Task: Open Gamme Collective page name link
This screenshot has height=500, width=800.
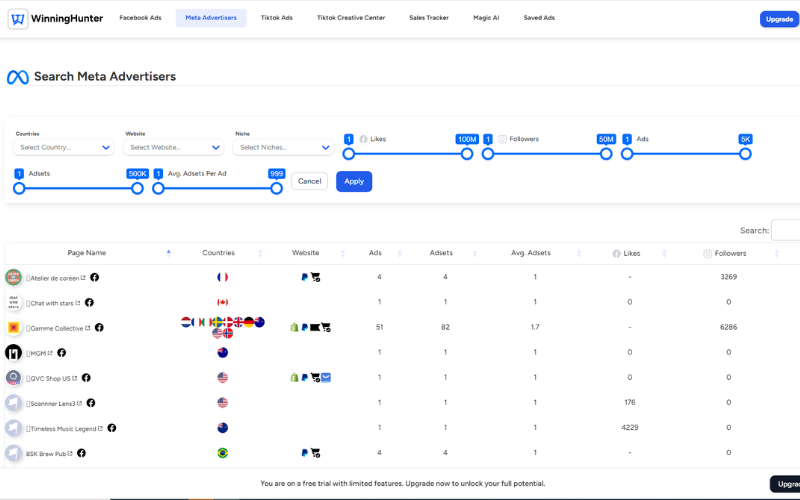Action: 57,328
